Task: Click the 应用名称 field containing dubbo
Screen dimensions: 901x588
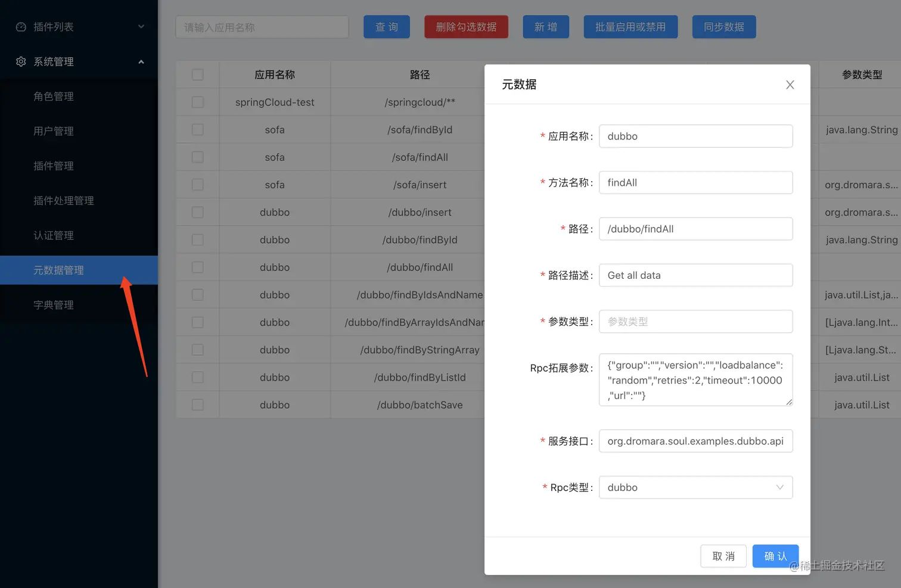Action: pyautogui.click(x=695, y=136)
